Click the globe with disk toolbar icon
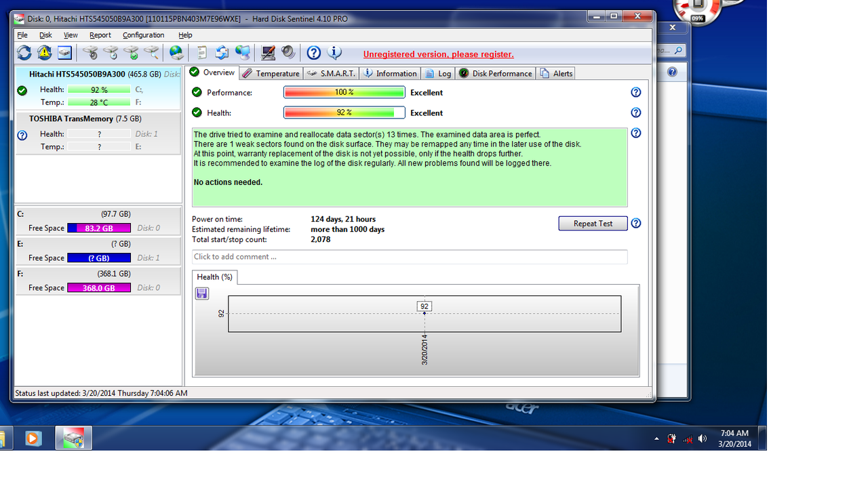Viewport: 868px width, 488px height. pyautogui.click(x=176, y=52)
